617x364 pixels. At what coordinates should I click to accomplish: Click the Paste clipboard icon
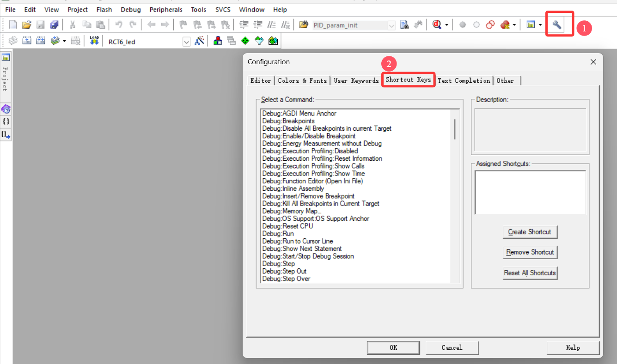[x=100, y=25]
